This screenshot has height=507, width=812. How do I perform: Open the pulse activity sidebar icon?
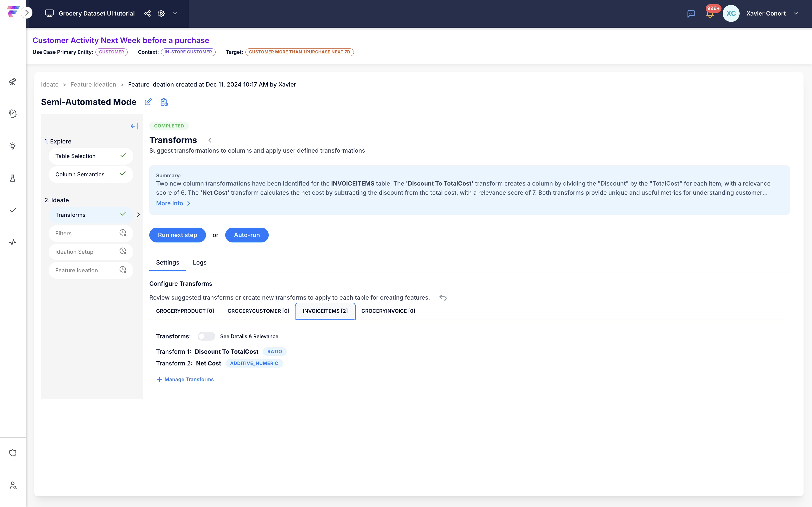(13, 242)
